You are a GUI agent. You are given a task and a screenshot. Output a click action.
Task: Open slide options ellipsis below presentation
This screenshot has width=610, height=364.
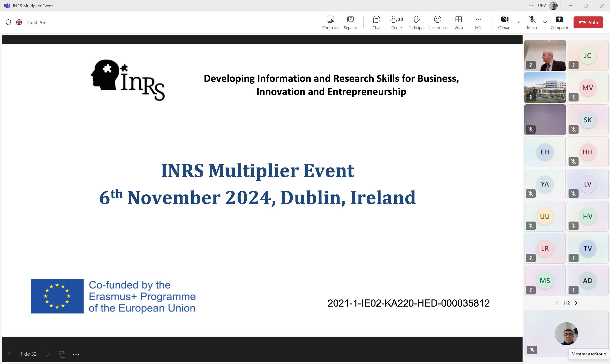point(76,354)
